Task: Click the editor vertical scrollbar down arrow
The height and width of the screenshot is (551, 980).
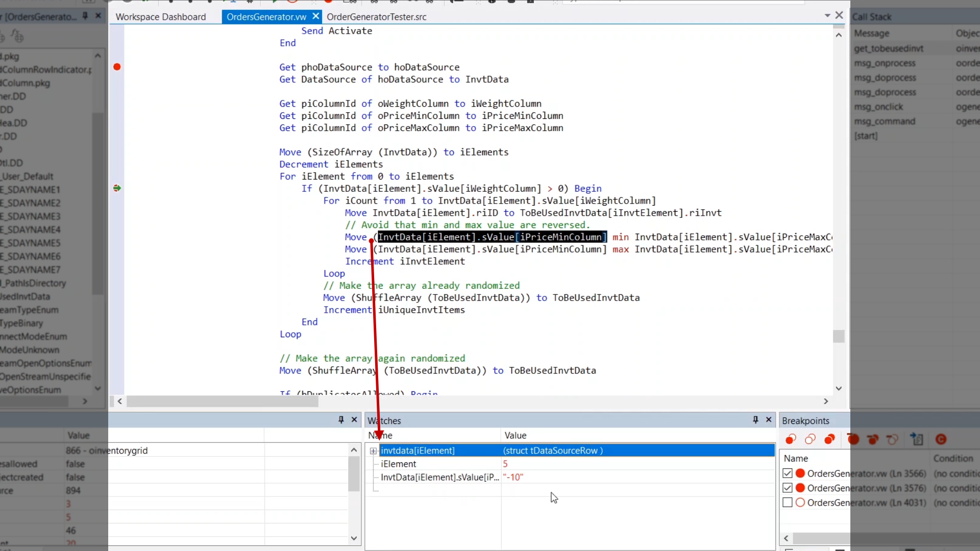Action: [839, 389]
